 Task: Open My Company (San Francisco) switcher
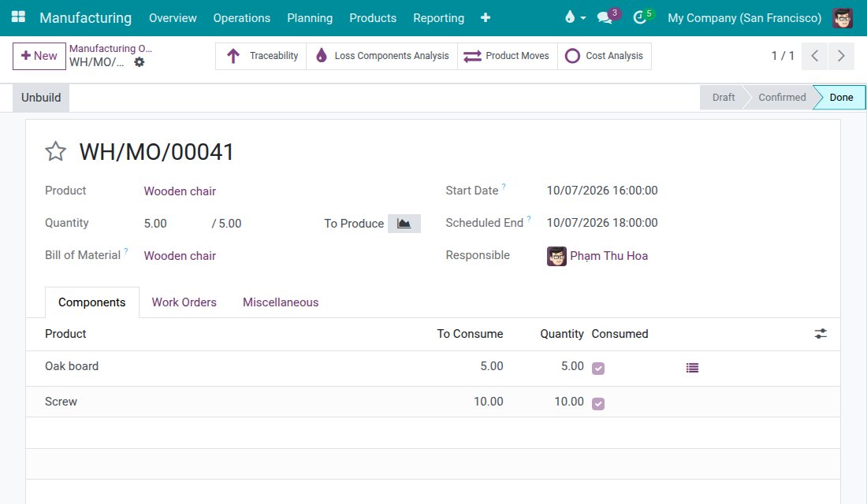[x=744, y=17]
